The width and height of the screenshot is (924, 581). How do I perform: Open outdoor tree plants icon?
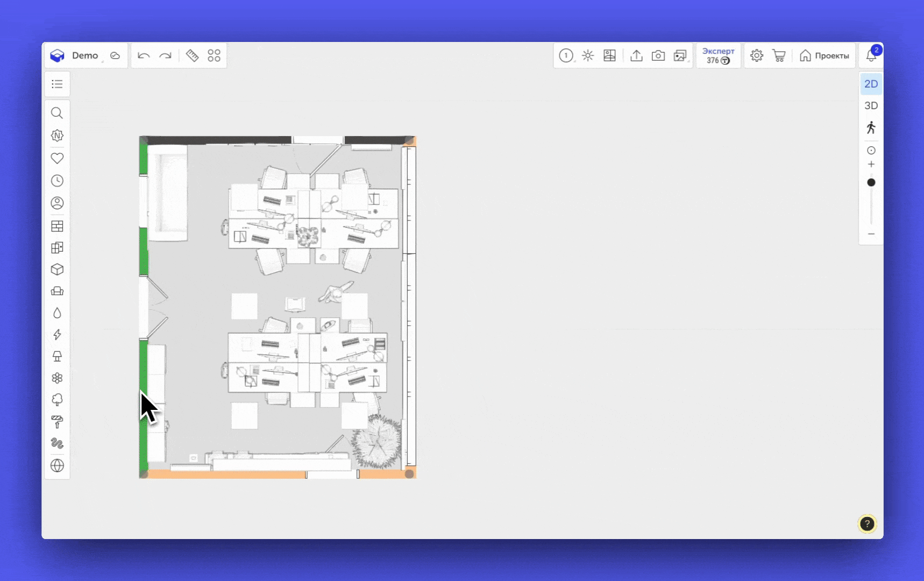57,400
